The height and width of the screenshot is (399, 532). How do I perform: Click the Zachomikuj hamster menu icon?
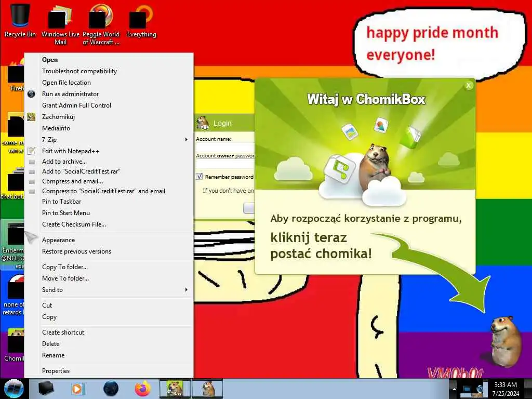(x=31, y=117)
